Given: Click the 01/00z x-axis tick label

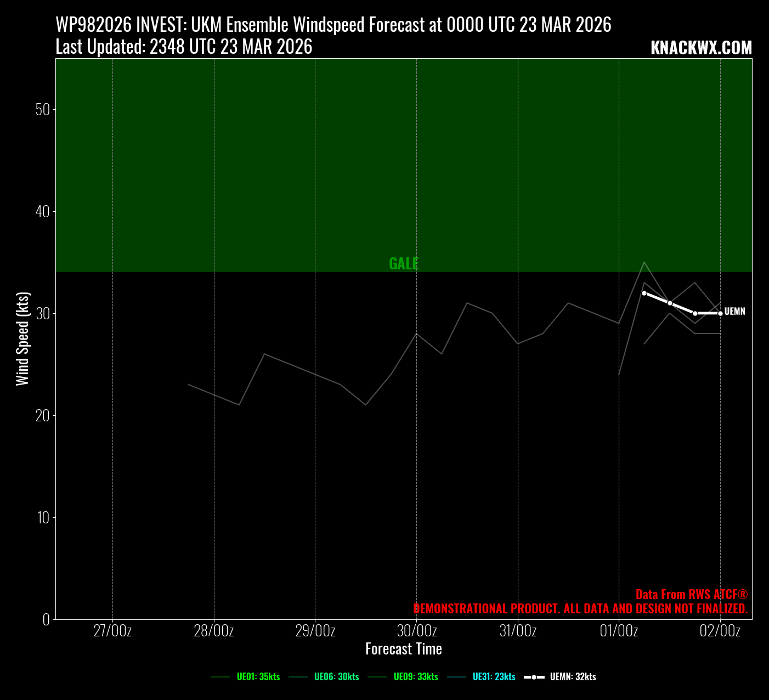Looking at the screenshot, I should [619, 631].
